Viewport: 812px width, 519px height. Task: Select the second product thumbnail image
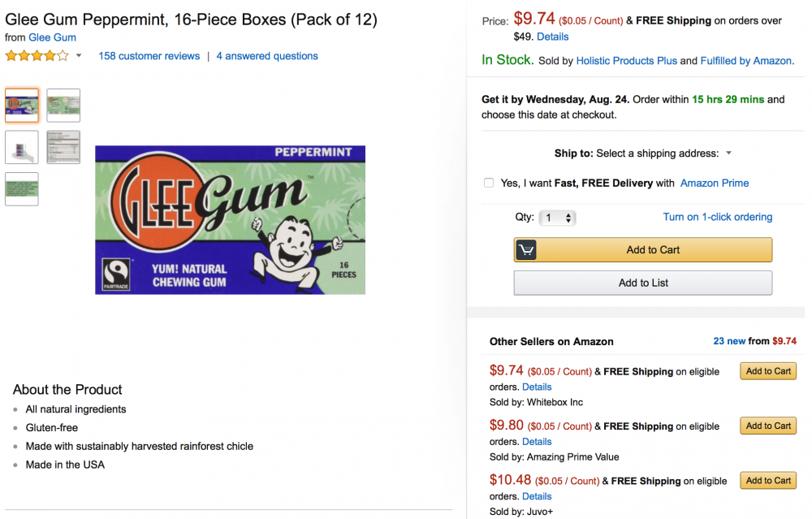(x=63, y=105)
